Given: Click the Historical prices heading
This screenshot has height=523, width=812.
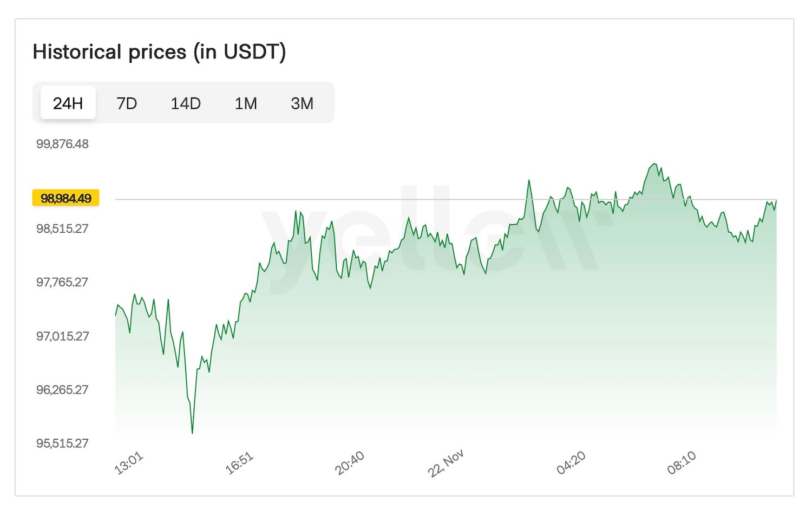Looking at the screenshot, I should click(160, 51).
